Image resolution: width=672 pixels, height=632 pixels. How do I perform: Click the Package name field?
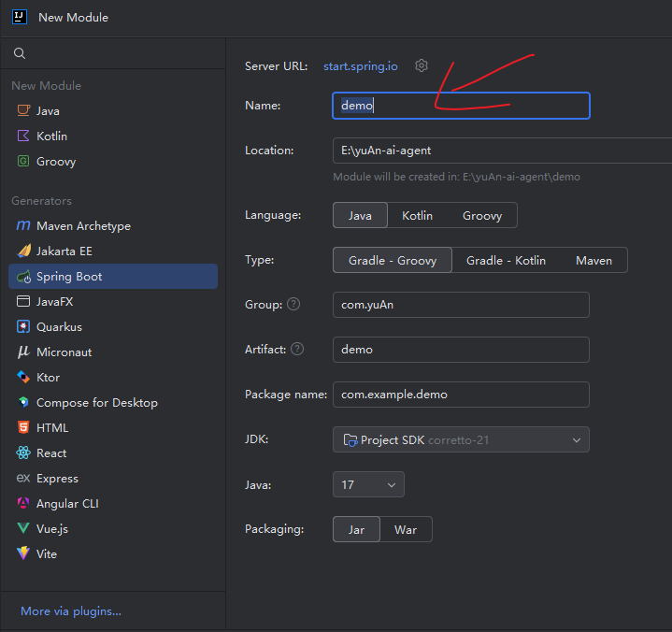click(461, 395)
